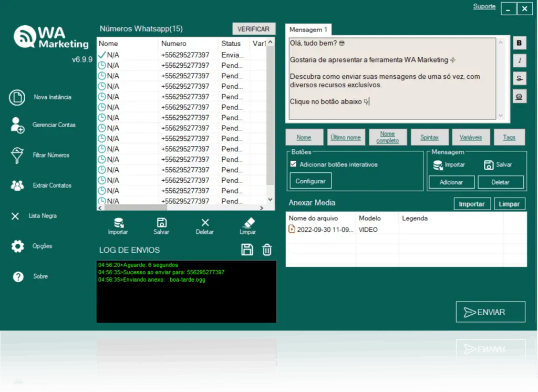The image size is (538, 392).
Task: Save the send log with the floppy icon
Action: pyautogui.click(x=247, y=250)
